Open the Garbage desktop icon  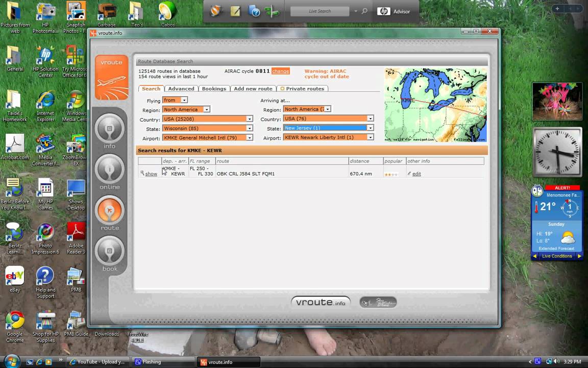point(107,15)
